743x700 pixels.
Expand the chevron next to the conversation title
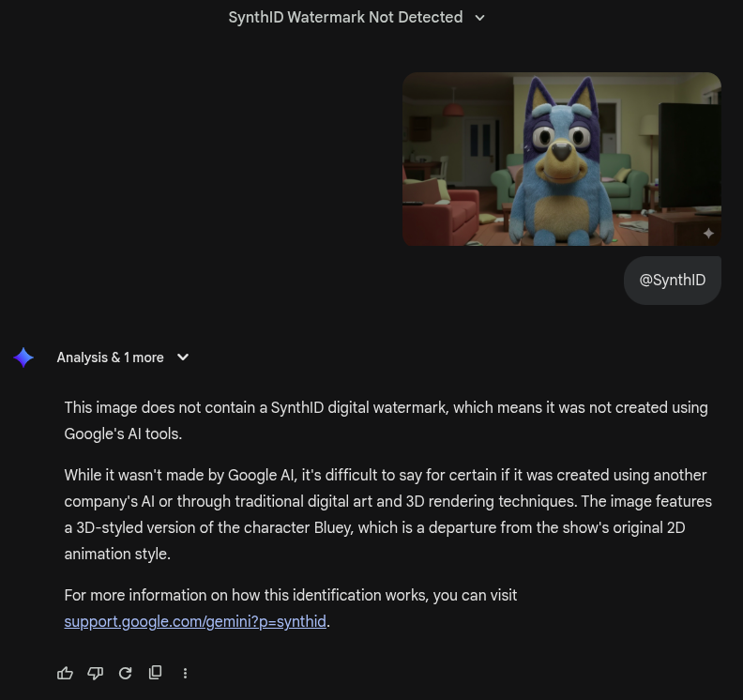click(480, 18)
